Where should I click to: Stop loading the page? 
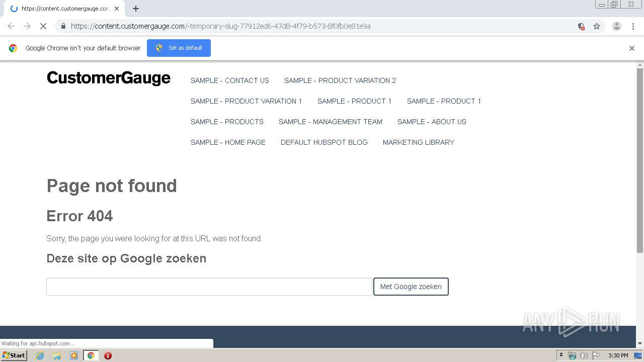point(43,26)
